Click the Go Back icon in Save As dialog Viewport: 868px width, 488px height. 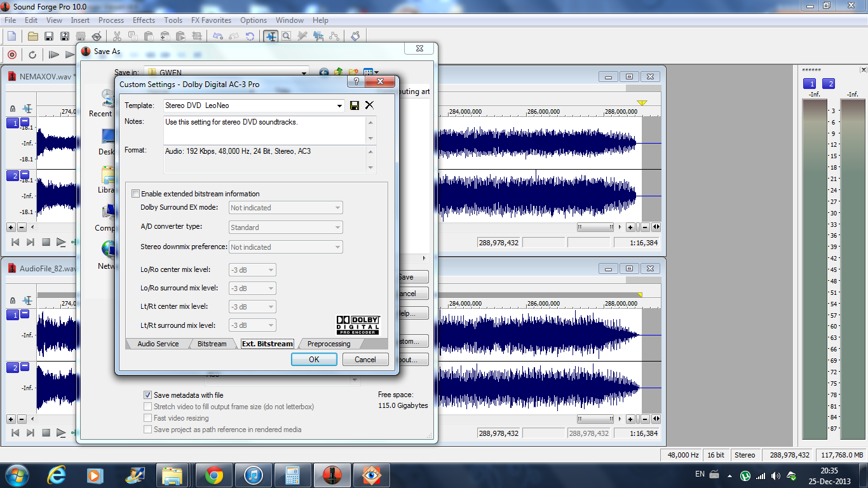click(324, 72)
